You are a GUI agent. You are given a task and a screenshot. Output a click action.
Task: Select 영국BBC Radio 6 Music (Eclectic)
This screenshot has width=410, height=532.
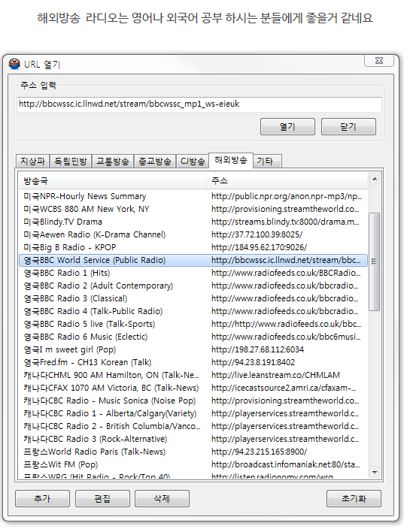(193, 337)
